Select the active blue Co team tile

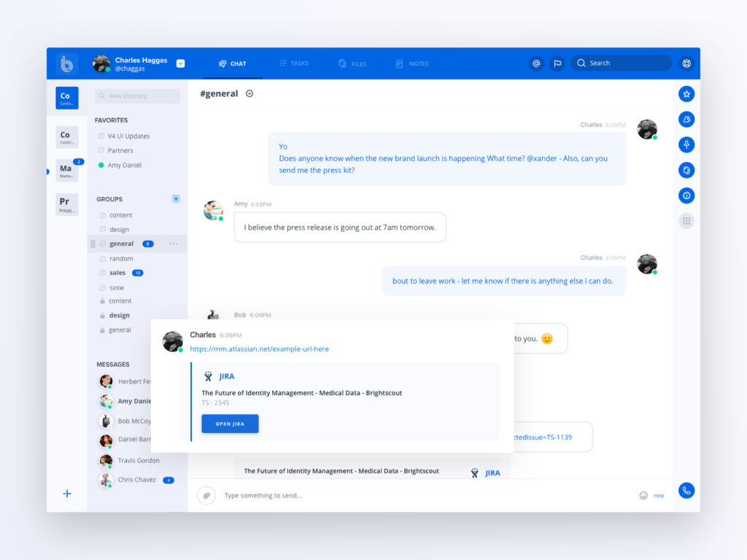[66, 98]
